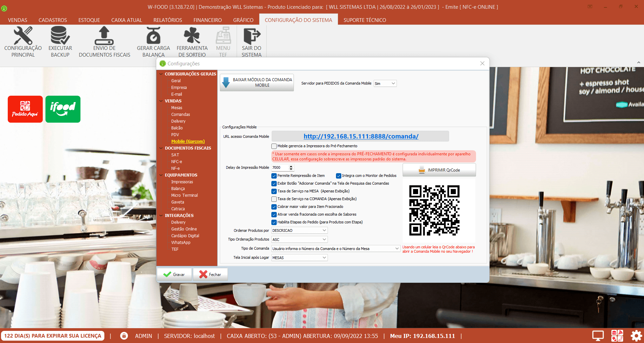
Task: Open the comanda URL link
Action: click(x=361, y=136)
